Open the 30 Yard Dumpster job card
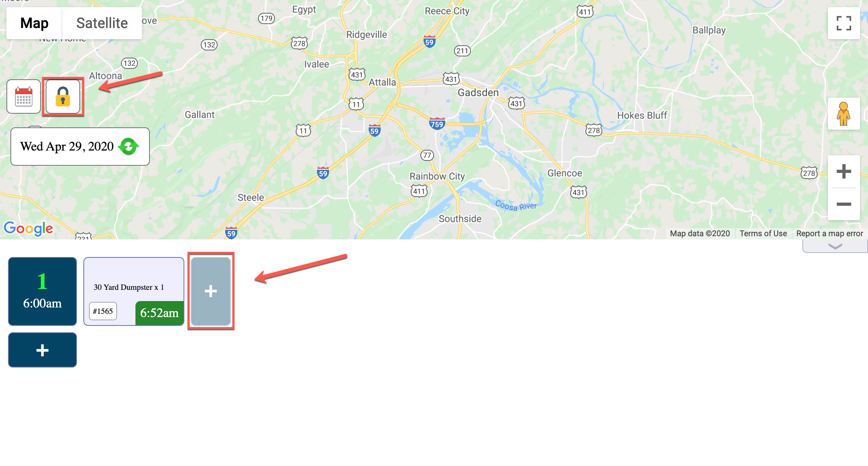Viewport: 868px width, 466px height. [x=134, y=291]
